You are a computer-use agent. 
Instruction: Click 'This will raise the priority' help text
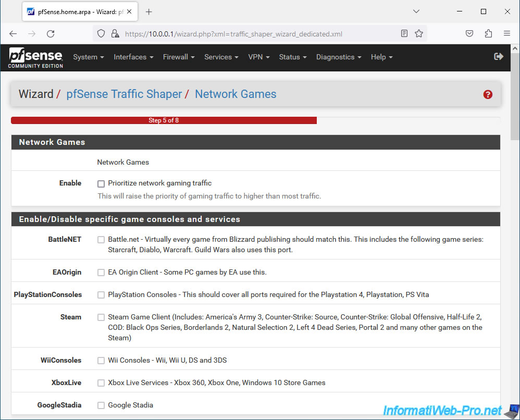[x=209, y=196]
